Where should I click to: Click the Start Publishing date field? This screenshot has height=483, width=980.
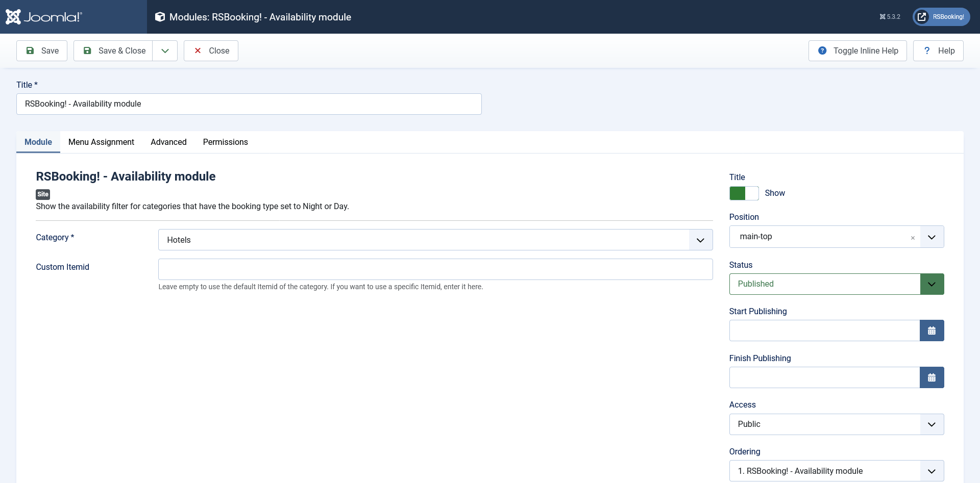[824, 331]
